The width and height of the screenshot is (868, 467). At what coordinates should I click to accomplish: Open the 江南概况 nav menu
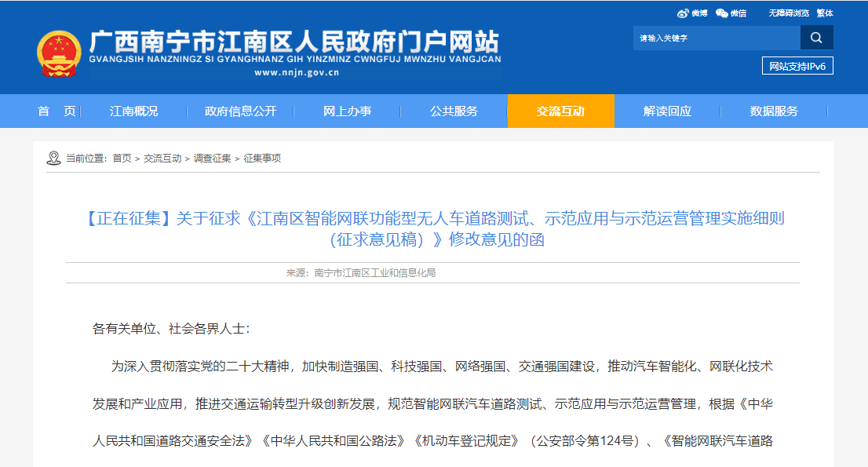pos(133,111)
